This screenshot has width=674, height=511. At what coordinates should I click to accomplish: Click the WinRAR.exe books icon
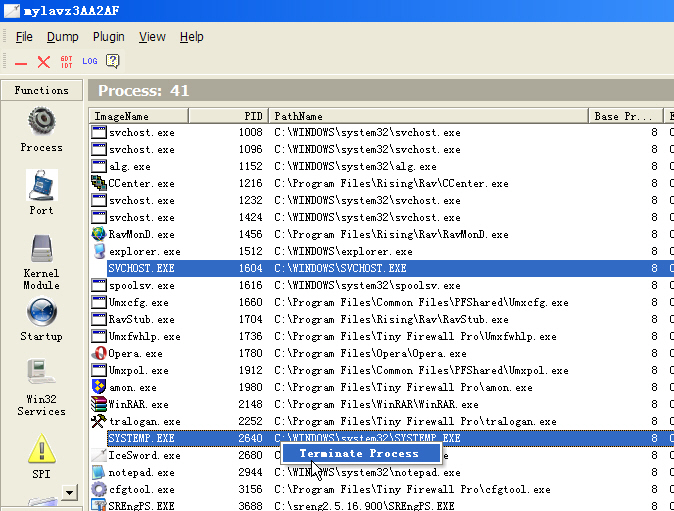99,404
